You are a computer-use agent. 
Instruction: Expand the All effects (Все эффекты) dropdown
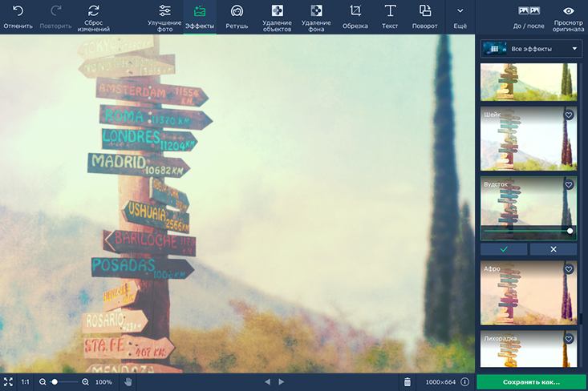point(530,50)
